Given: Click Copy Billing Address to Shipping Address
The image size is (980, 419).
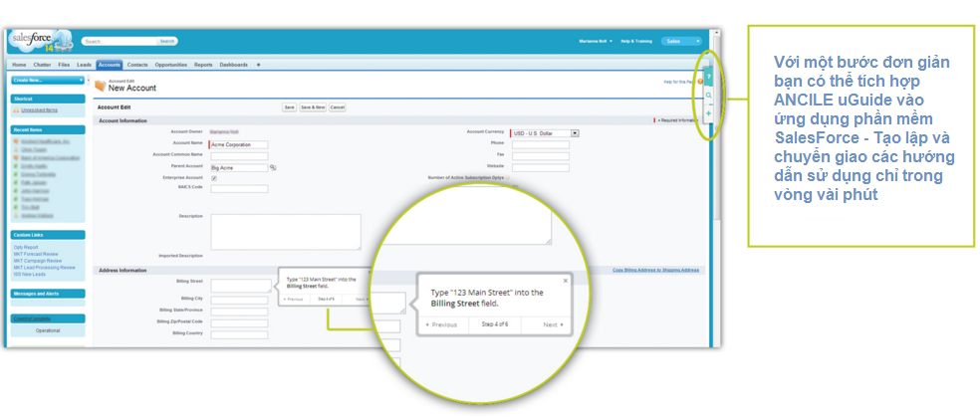Looking at the screenshot, I should point(655,270).
